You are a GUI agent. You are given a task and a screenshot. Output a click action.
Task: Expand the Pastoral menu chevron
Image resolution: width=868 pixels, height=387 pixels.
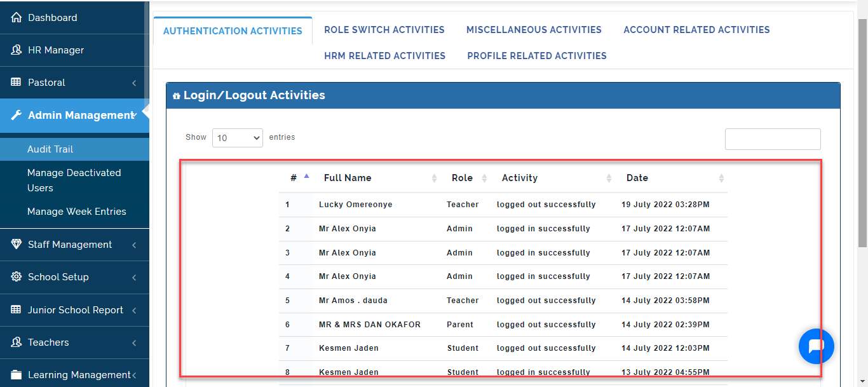tap(134, 83)
